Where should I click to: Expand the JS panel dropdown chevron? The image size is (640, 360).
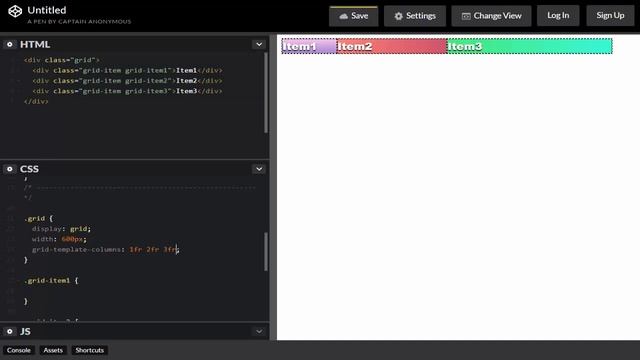click(x=259, y=331)
